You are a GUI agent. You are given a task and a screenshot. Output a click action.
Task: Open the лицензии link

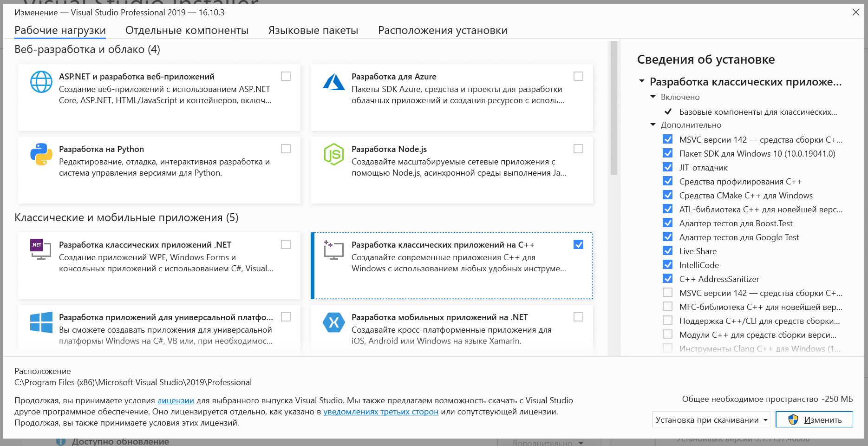click(x=176, y=400)
